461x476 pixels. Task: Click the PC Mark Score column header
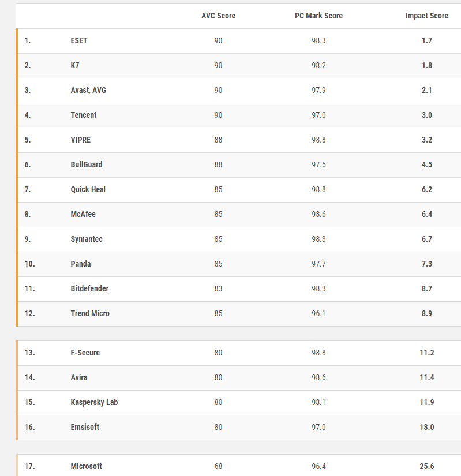click(x=318, y=16)
